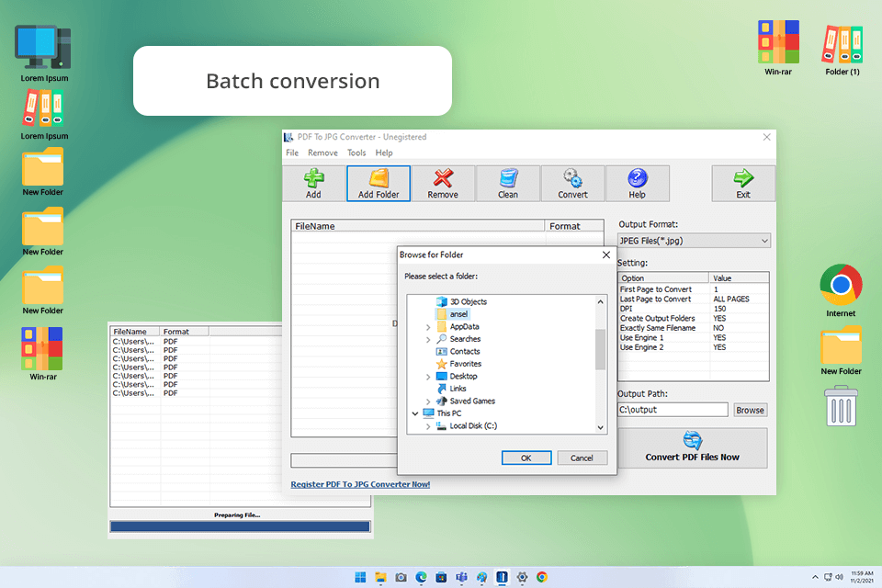Click the Format column header in converter
Screen dimensions: 882x588
(x=574, y=226)
